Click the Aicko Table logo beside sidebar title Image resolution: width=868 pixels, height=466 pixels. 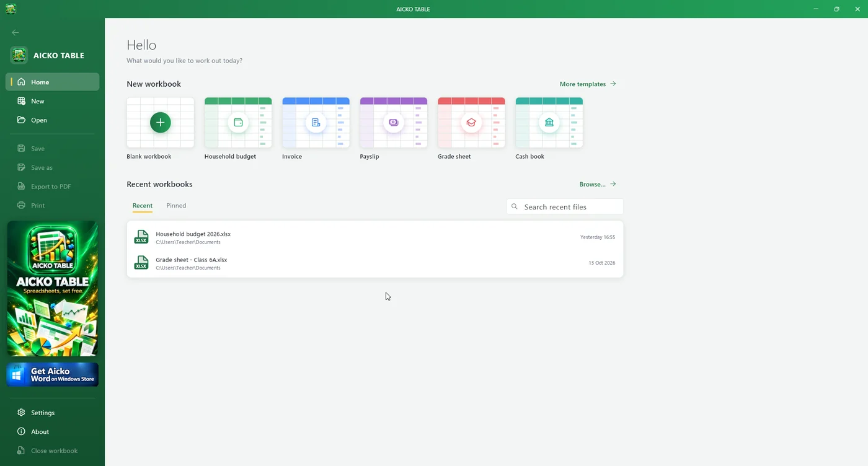coord(19,55)
